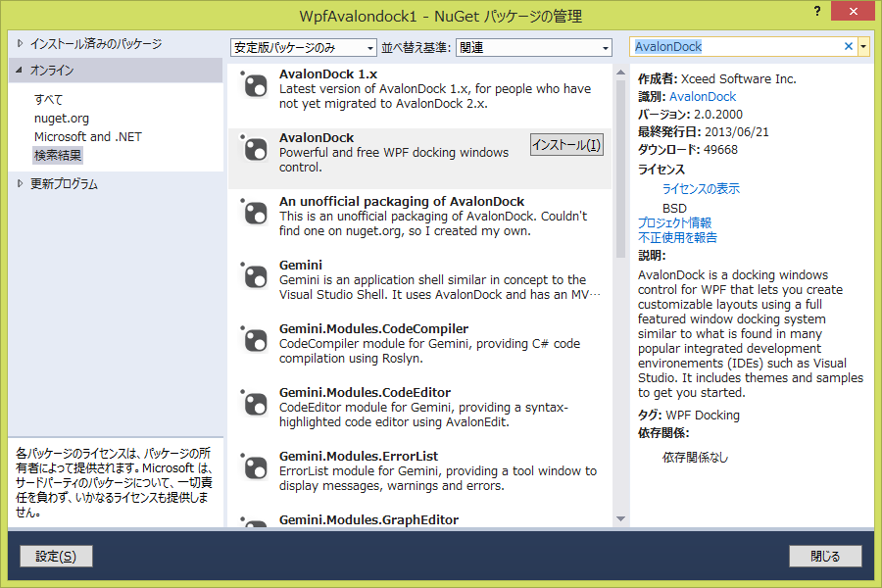Click the package list scrollbar thumb
The width and height of the screenshot is (882, 588).
pyautogui.click(x=621, y=169)
